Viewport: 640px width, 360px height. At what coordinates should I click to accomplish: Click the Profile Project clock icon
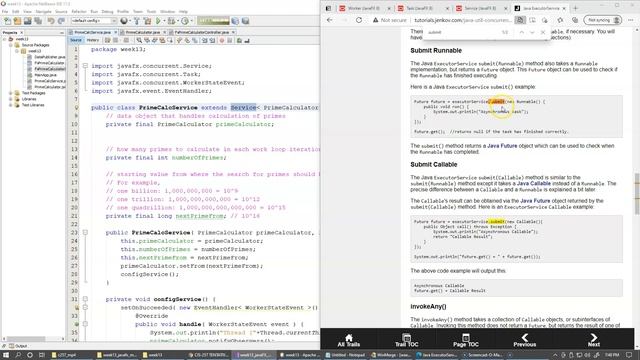pos(185,21)
